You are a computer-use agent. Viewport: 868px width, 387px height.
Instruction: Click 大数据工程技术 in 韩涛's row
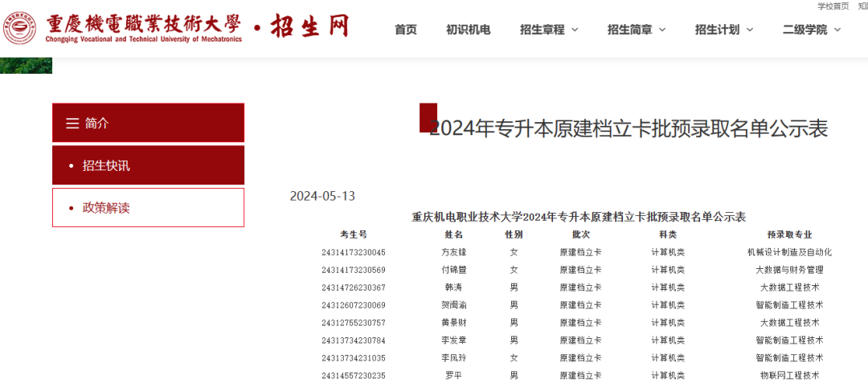click(x=789, y=287)
